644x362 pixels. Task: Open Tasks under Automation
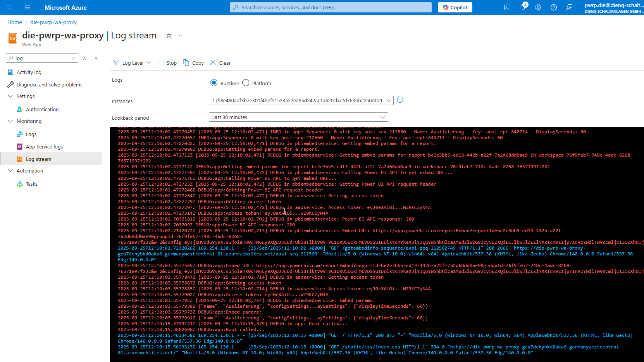[x=32, y=184]
